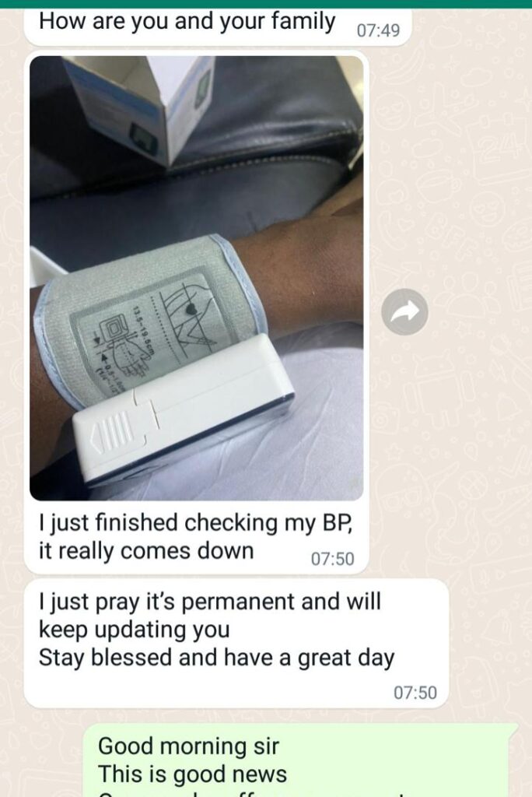Select the green 'Good morning sir' reply

[x=299, y=760]
